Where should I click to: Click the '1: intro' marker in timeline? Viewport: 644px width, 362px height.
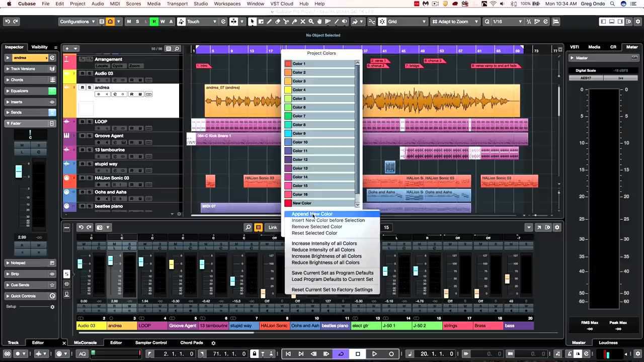(x=203, y=66)
